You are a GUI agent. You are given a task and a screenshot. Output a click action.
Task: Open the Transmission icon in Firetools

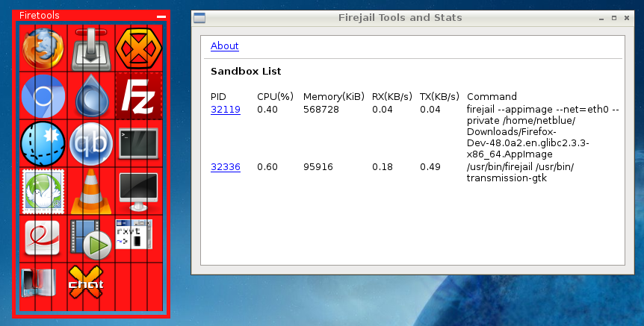tap(91, 48)
